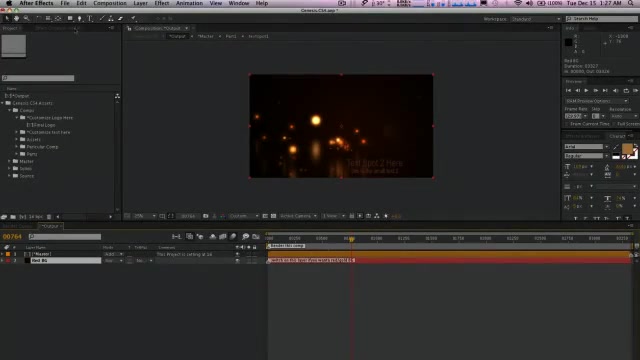Open the viewer magnification dropdown
Screen dimensions: 640x360
click(145, 216)
